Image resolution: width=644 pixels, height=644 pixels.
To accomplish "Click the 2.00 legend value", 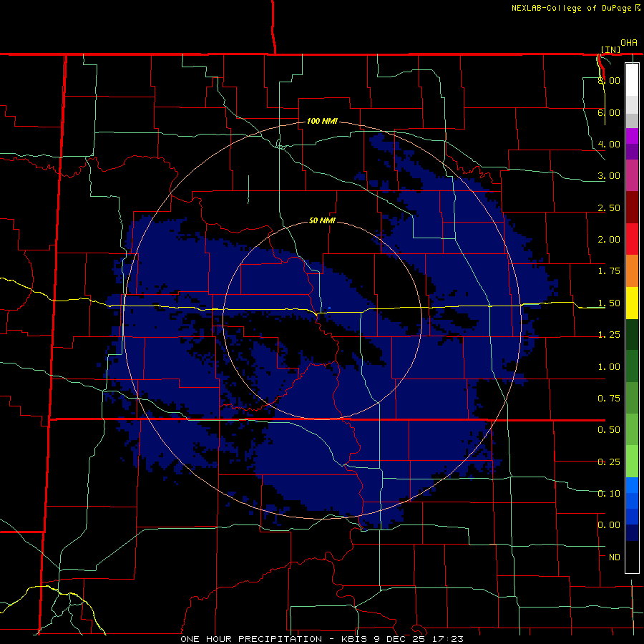I will pos(609,240).
